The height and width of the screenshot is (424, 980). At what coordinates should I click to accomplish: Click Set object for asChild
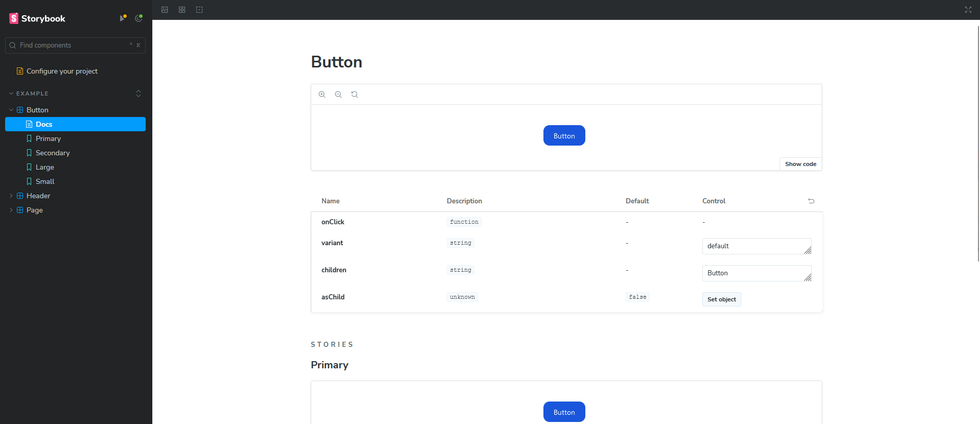pyautogui.click(x=722, y=299)
